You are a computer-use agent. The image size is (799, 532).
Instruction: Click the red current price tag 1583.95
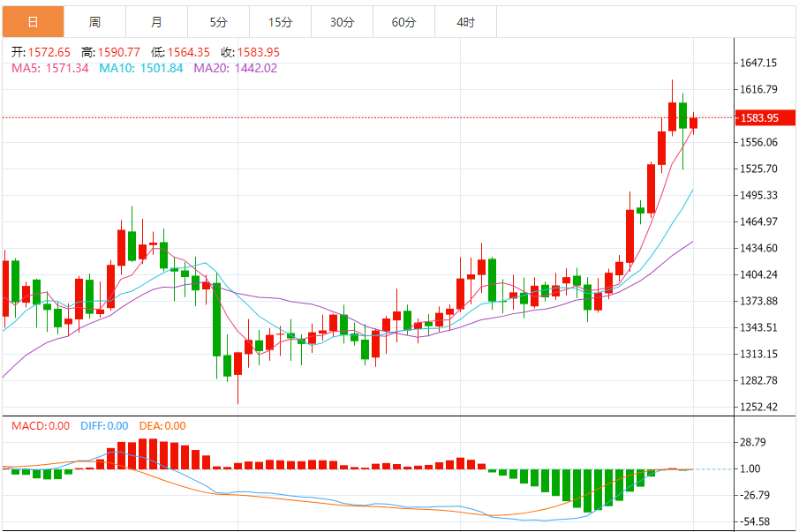pos(759,117)
